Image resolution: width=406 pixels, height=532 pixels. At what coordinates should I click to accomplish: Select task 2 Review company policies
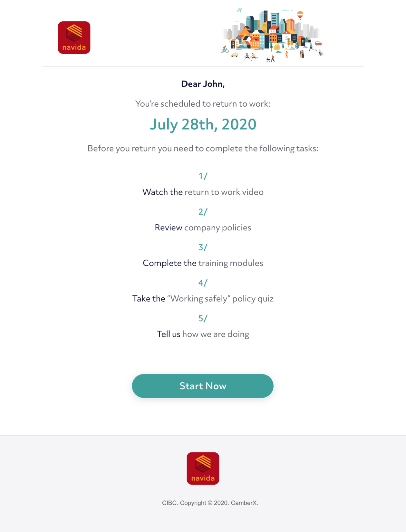point(203,227)
